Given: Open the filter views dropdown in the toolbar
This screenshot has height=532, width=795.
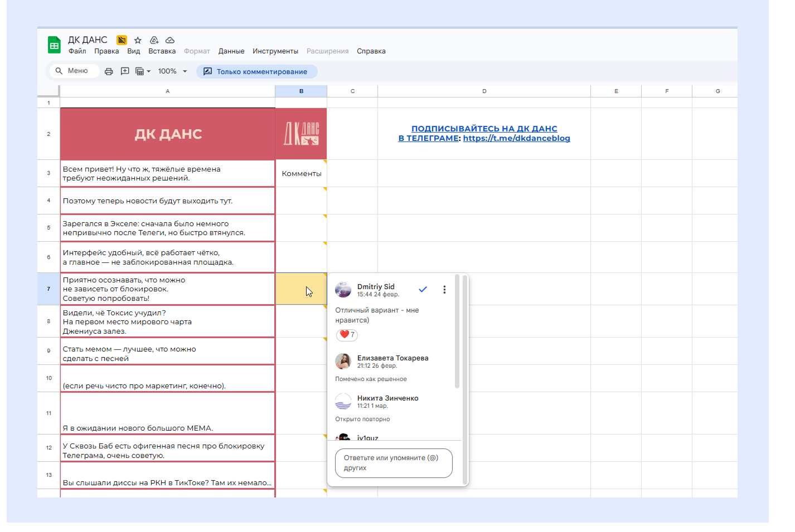Looking at the screenshot, I should point(143,71).
